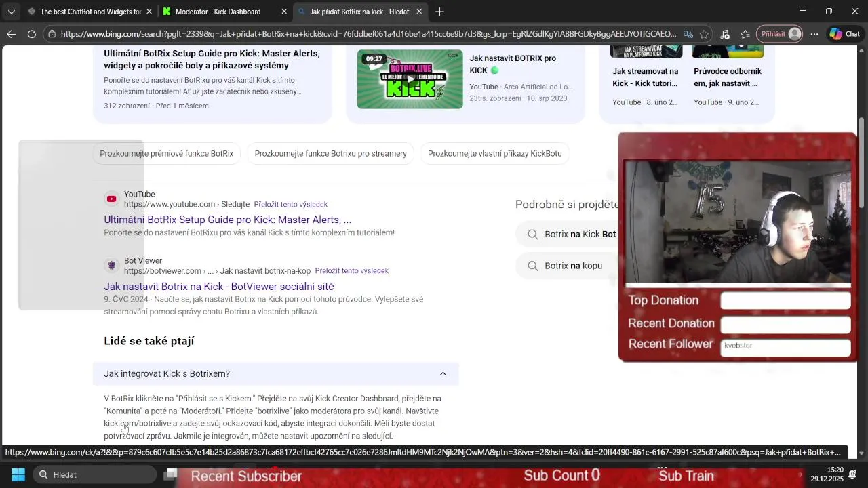
Task: Open the favorites list icon
Action: click(x=745, y=34)
